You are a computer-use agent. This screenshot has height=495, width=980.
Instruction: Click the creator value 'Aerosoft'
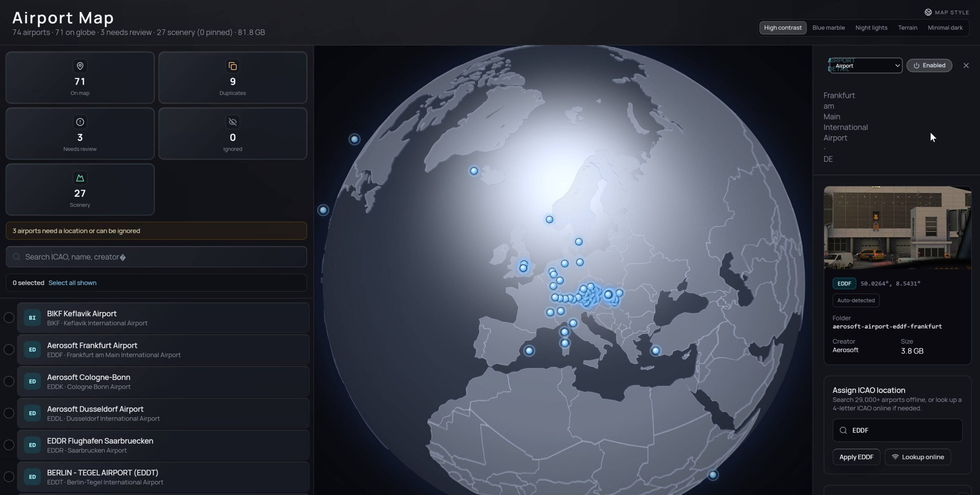pyautogui.click(x=845, y=350)
